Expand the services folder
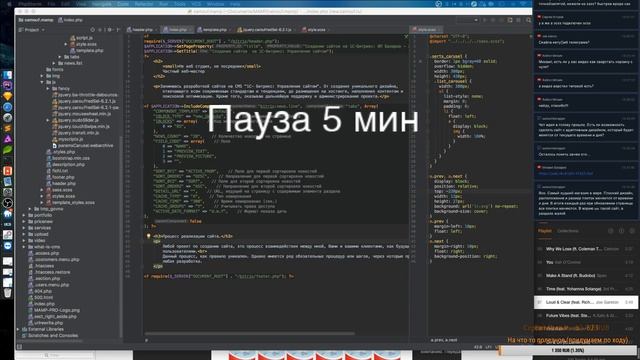Screen dimensions: 640x360 click(x=24, y=228)
